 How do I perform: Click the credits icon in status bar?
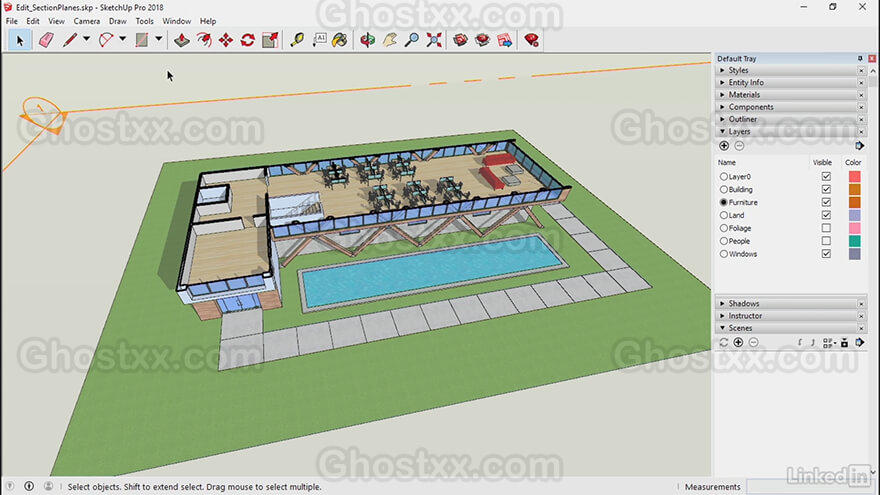coord(29,487)
